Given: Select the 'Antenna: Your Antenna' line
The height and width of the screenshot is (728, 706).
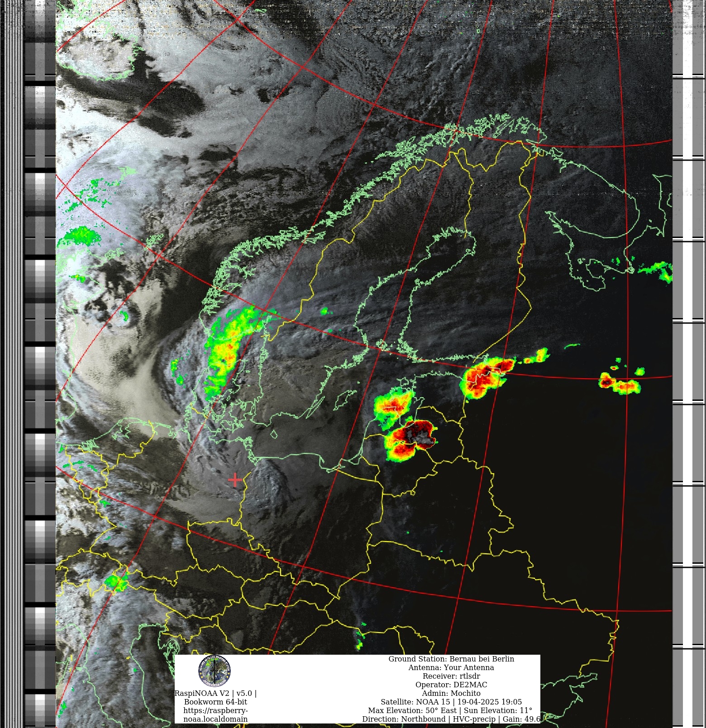Looking at the screenshot, I should coord(451,667).
